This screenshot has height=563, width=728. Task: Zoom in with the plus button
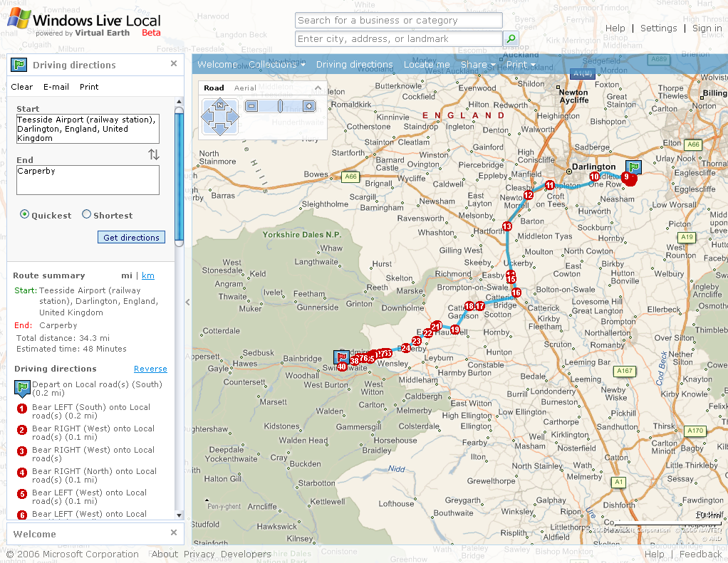click(308, 106)
